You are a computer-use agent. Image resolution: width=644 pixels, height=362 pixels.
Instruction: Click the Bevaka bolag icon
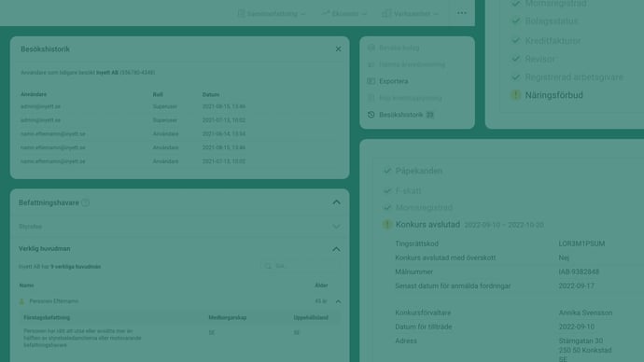(371, 48)
